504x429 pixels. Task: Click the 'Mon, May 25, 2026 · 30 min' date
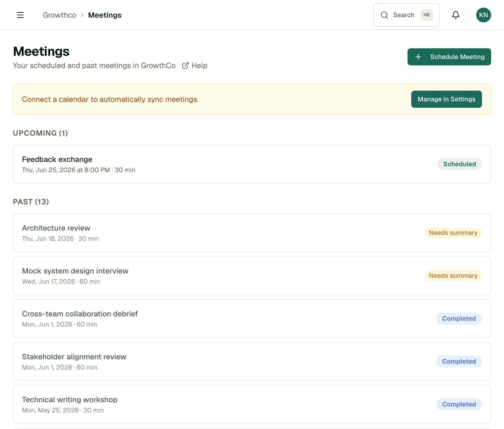tap(63, 410)
